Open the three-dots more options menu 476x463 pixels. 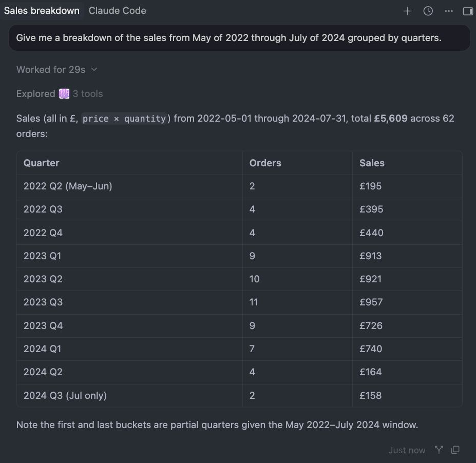pyautogui.click(x=449, y=11)
